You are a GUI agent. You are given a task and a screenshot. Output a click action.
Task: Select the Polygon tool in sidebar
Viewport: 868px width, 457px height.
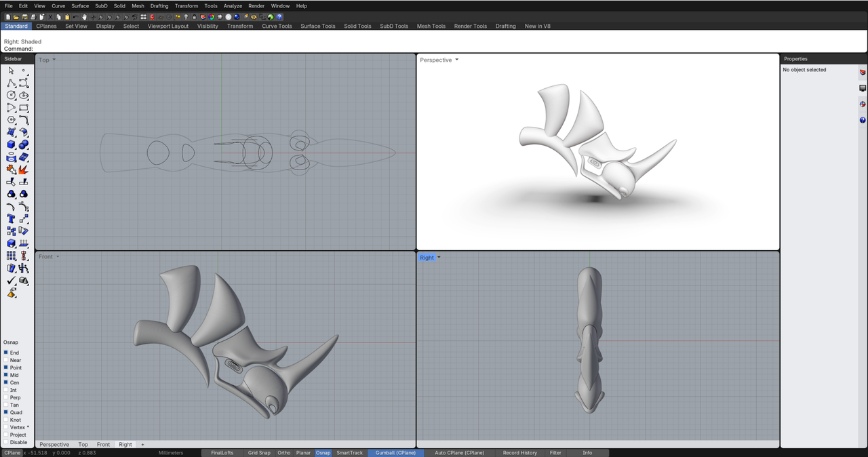(x=11, y=119)
